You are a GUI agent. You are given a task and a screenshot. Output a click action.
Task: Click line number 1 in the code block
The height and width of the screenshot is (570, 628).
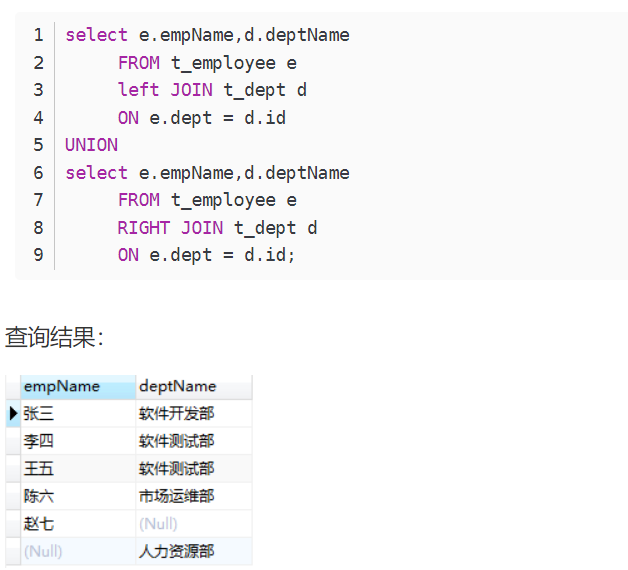click(38, 35)
